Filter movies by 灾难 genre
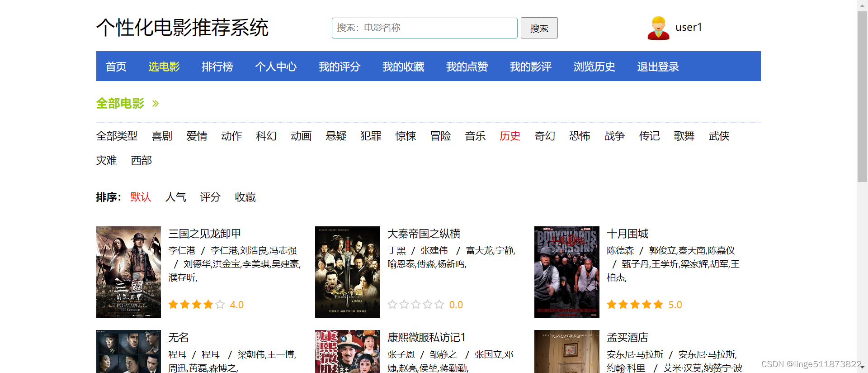Screen dimensions: 868x373 pyautogui.click(x=107, y=160)
